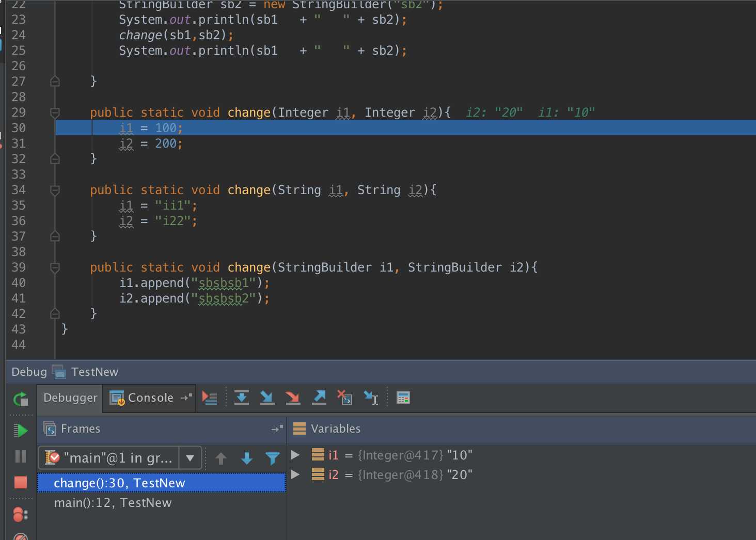This screenshot has width=756, height=540.
Task: Click the change(sb1,sb2); call on line 24
Action: click(176, 35)
